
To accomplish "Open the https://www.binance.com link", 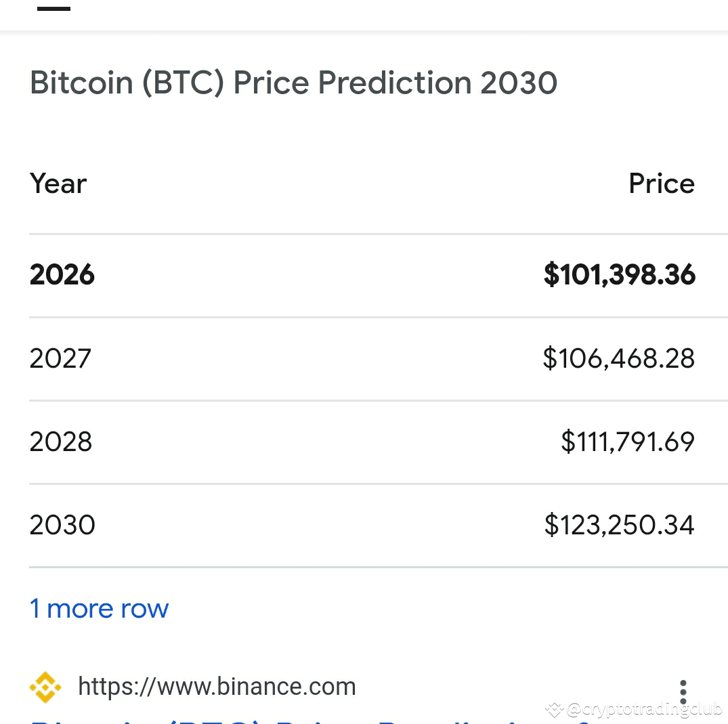I will (217, 686).
